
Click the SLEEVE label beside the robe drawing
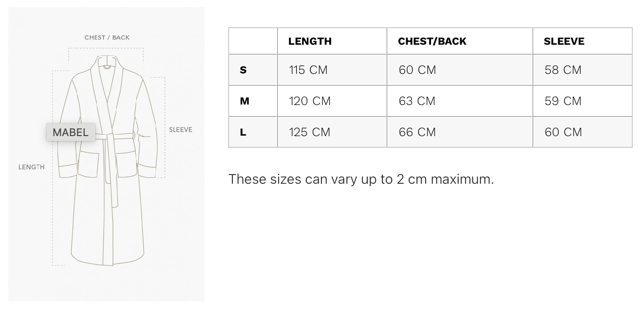(180, 130)
